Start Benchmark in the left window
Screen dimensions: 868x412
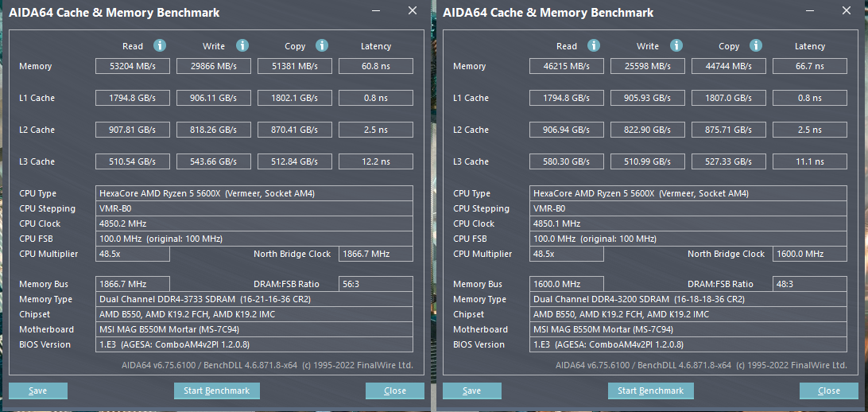click(x=216, y=391)
